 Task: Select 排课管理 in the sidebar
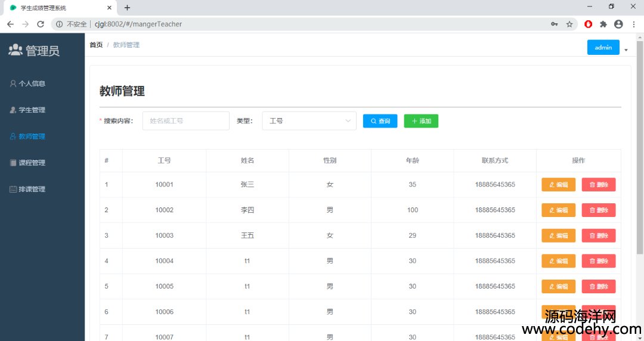pyautogui.click(x=32, y=190)
